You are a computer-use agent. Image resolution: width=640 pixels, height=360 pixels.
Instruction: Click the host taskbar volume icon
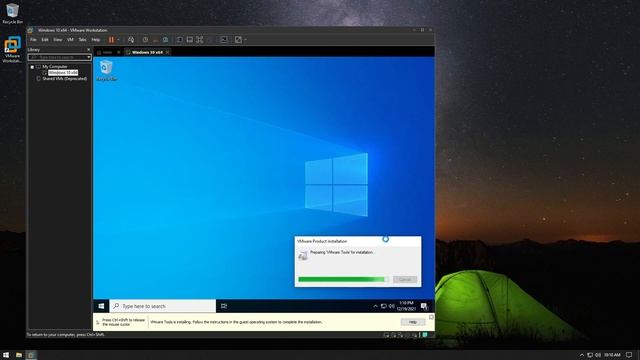click(598, 355)
